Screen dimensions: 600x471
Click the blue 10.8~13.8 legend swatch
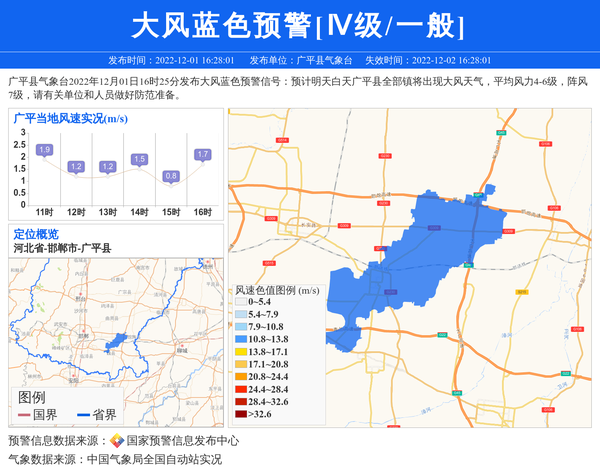241,339
